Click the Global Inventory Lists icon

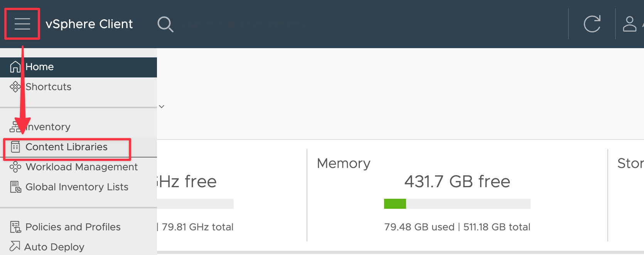15,187
